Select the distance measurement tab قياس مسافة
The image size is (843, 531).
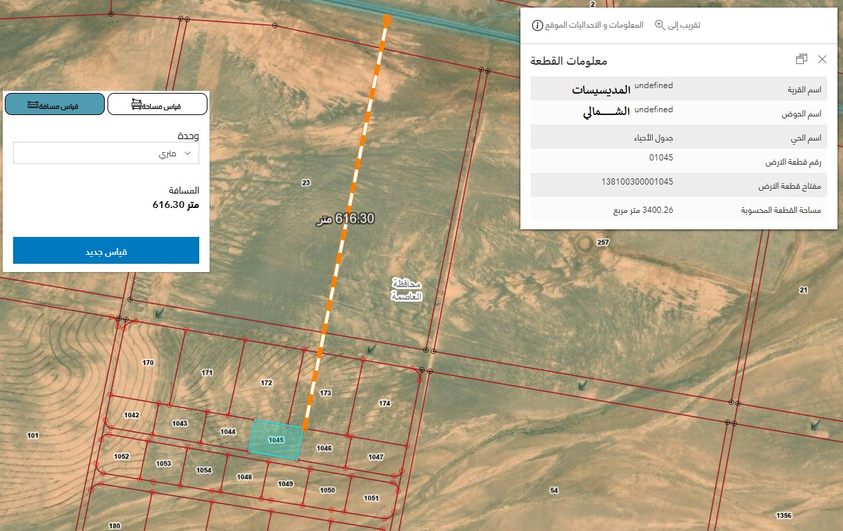click(x=55, y=104)
